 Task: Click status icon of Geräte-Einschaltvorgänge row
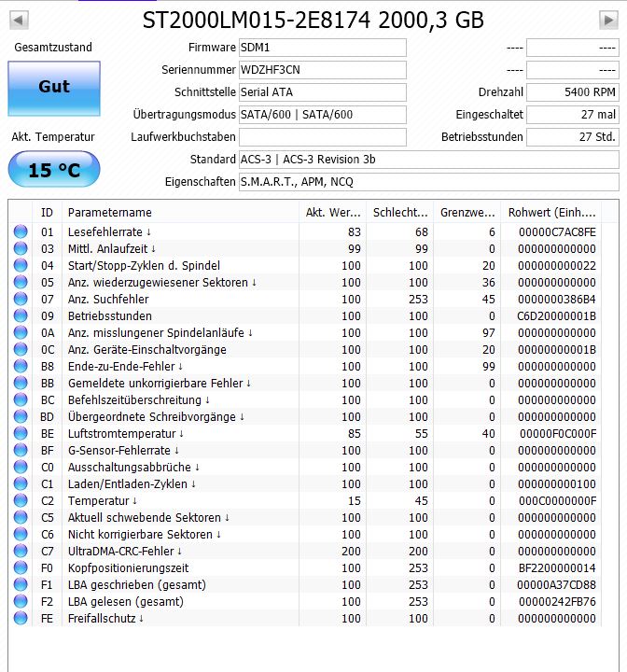21,349
